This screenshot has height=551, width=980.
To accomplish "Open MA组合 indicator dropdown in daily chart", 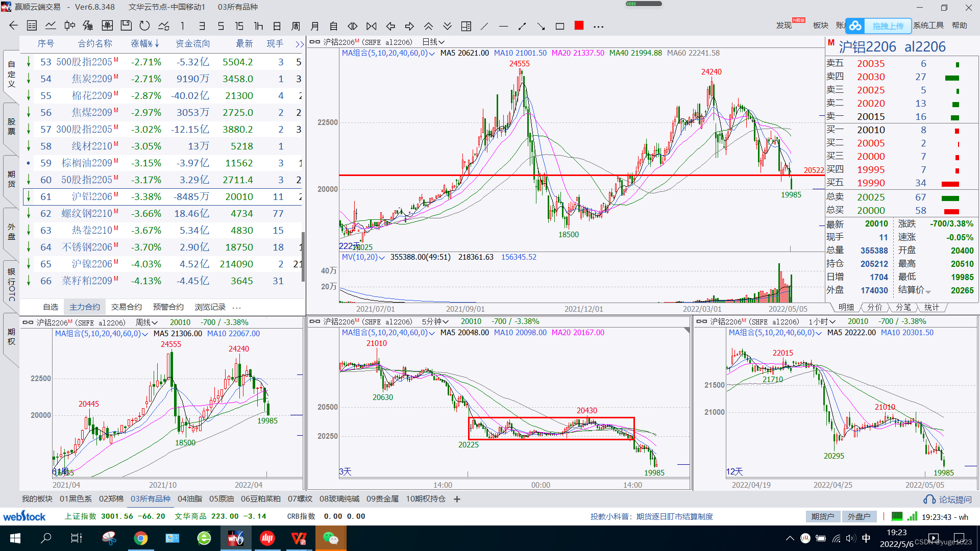I will tap(388, 53).
